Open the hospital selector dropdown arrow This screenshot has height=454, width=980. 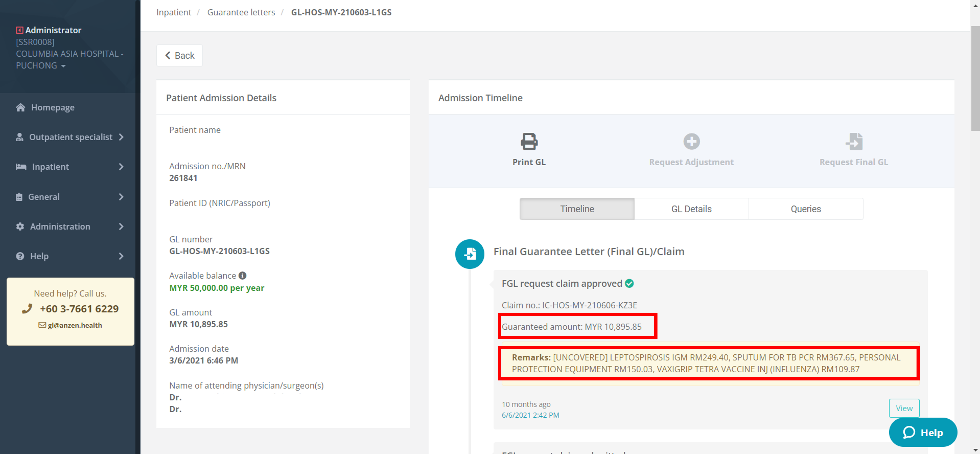click(x=63, y=66)
